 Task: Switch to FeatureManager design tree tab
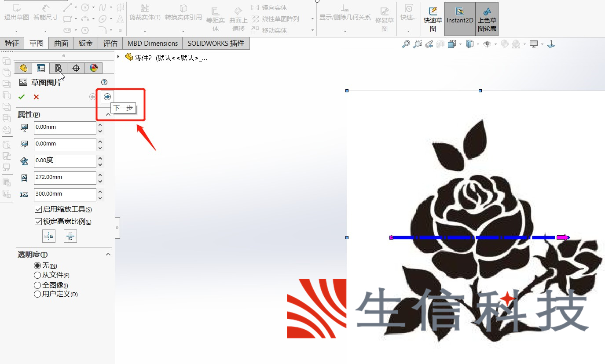pos(23,68)
